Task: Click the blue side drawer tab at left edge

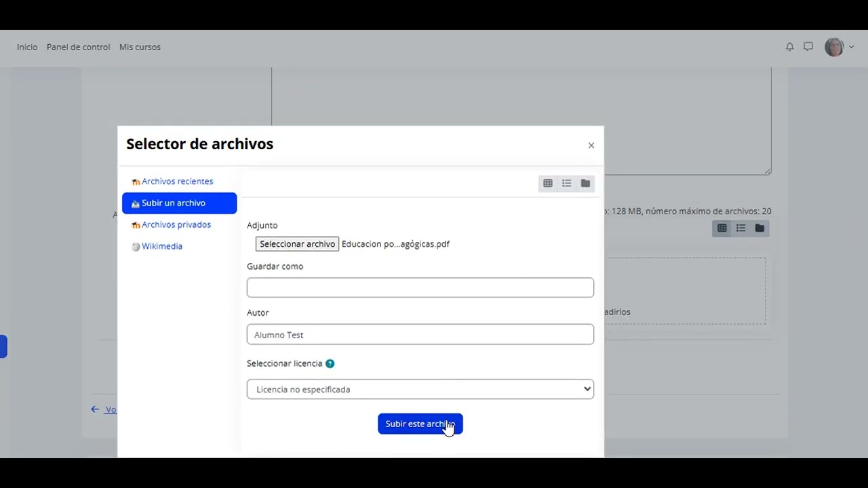Action: pyautogui.click(x=3, y=346)
